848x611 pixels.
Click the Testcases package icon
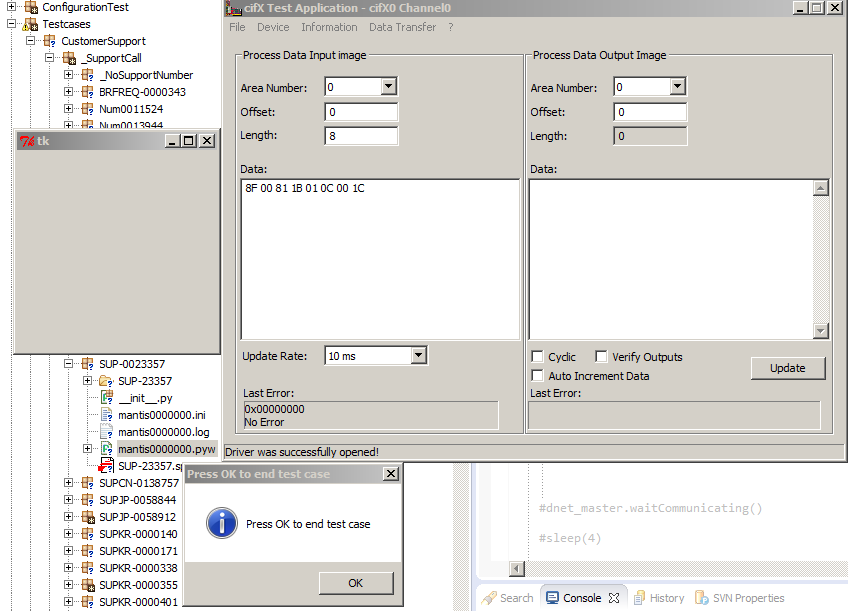pyautogui.click(x=30, y=24)
